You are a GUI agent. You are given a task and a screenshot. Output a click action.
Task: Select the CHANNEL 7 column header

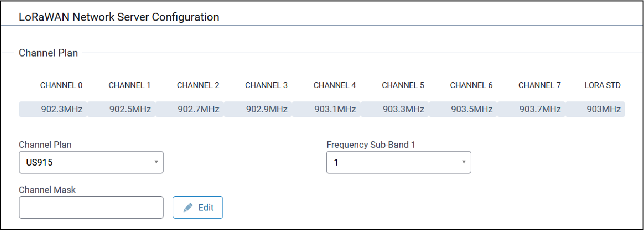[539, 85]
